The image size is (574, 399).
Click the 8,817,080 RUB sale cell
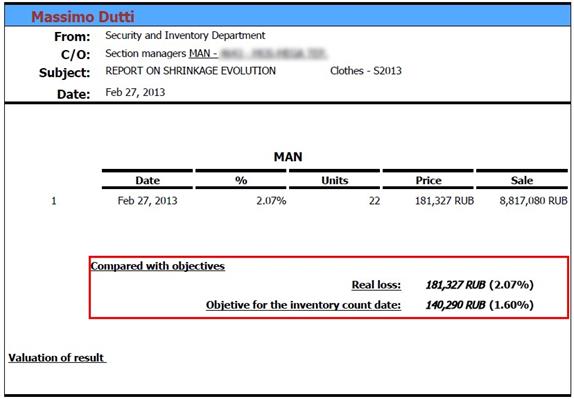point(533,201)
